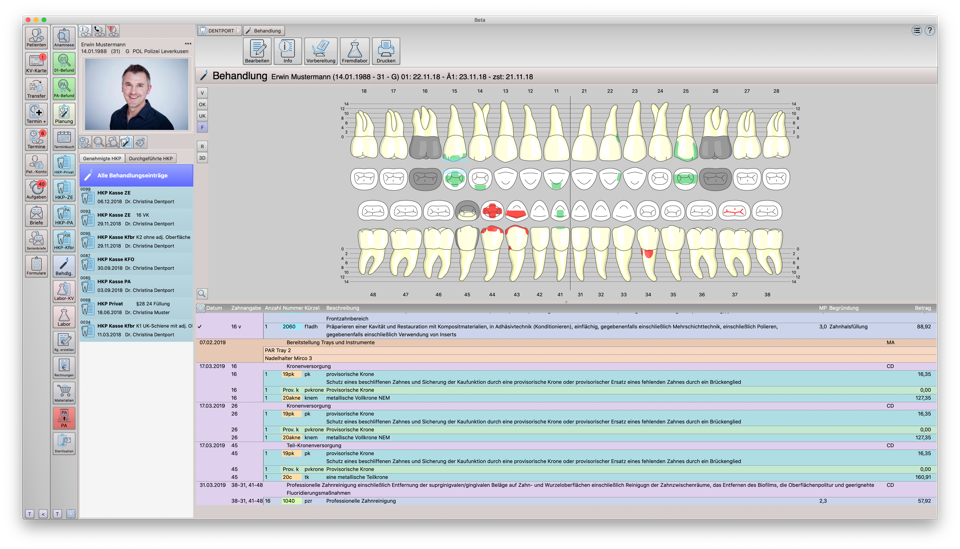
Task: Click the Bearbeiten toolbar icon
Action: (x=257, y=50)
